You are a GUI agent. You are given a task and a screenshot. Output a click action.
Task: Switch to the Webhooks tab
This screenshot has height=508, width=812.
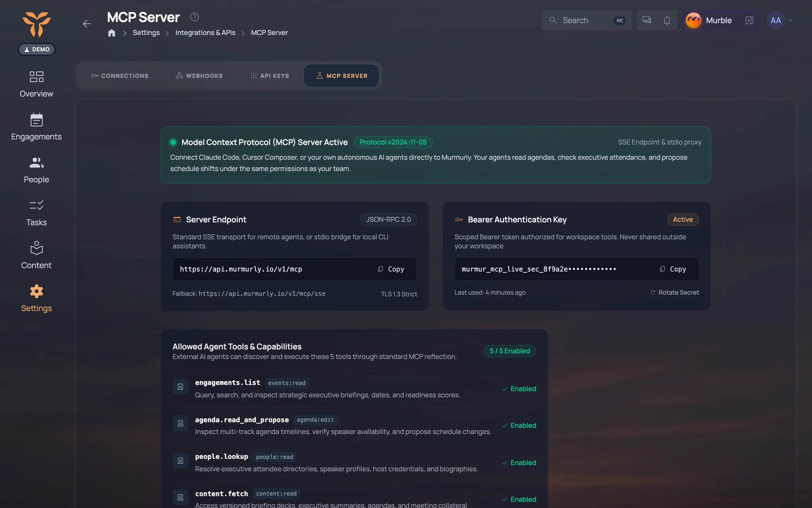tap(199, 76)
